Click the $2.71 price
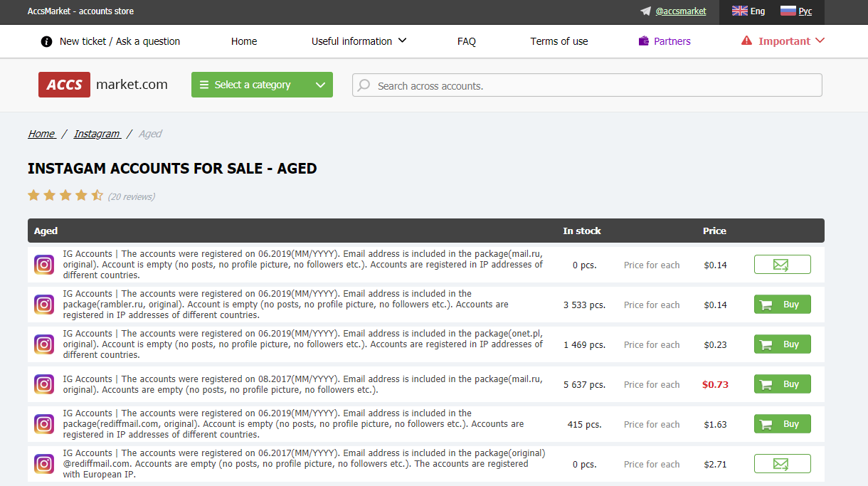 [715, 465]
